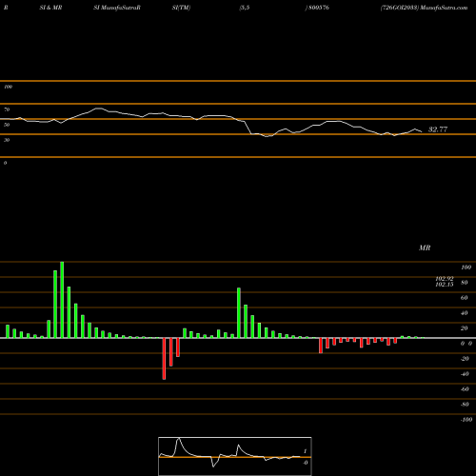Click the -80 label on the MR axis
Screen dimensions: 476x476
[465, 405]
